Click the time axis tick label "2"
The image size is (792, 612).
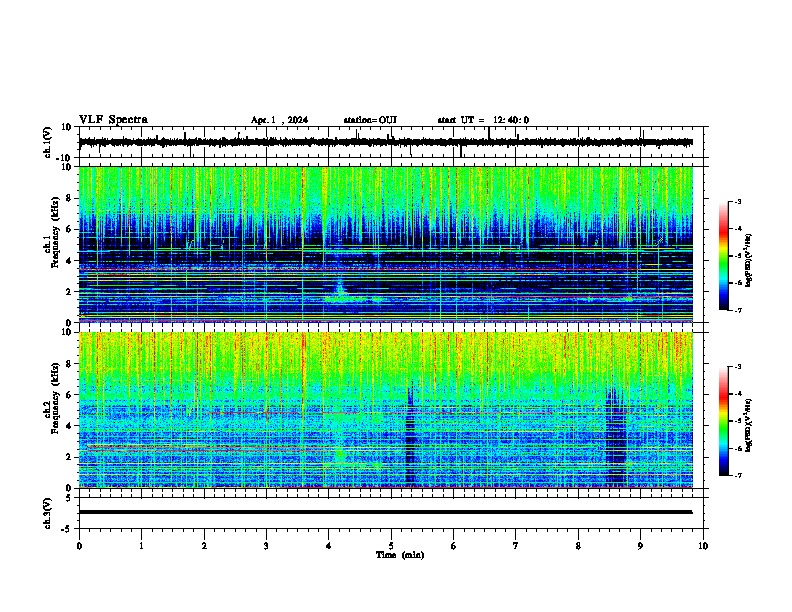click(x=204, y=546)
